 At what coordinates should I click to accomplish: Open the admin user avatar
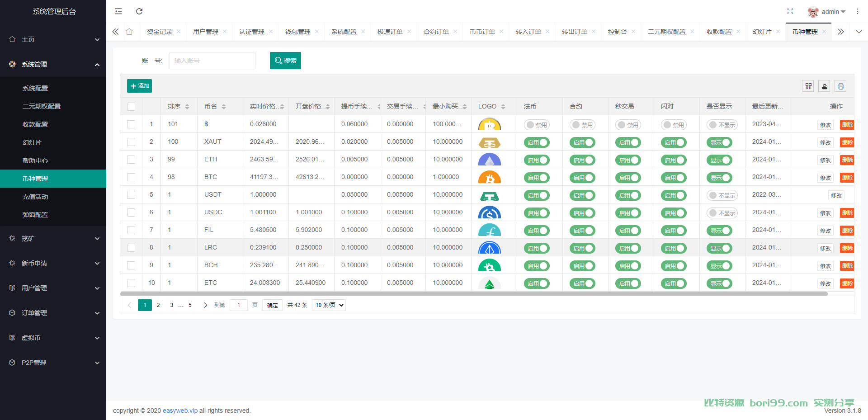(x=813, y=12)
